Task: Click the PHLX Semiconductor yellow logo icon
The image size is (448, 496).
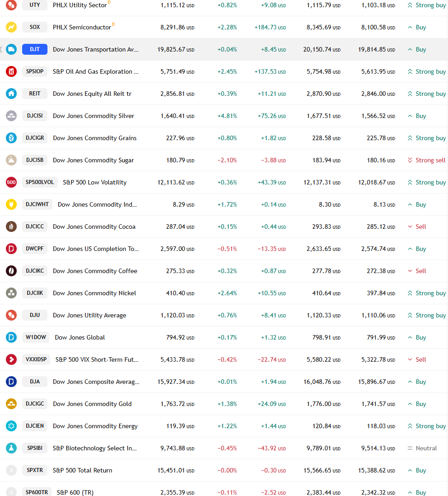Action: tap(11, 27)
